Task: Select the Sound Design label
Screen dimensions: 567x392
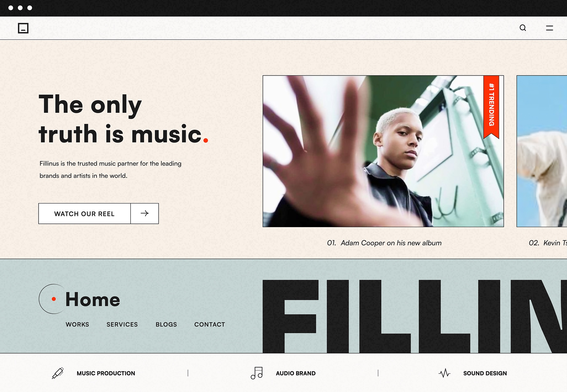Action: [x=485, y=373]
